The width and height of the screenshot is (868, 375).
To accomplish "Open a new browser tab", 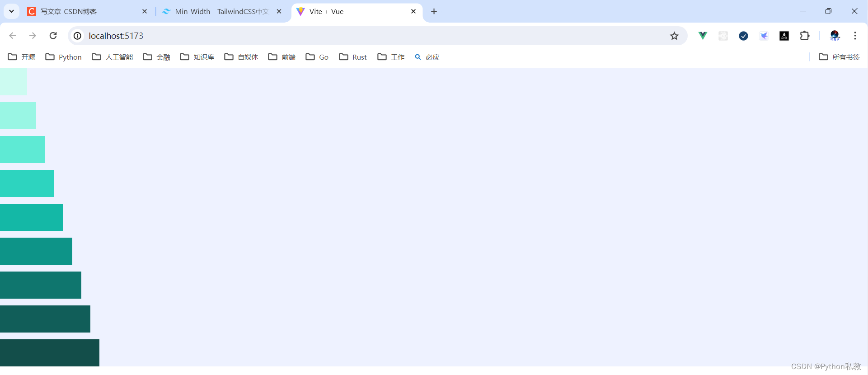I will pos(434,11).
